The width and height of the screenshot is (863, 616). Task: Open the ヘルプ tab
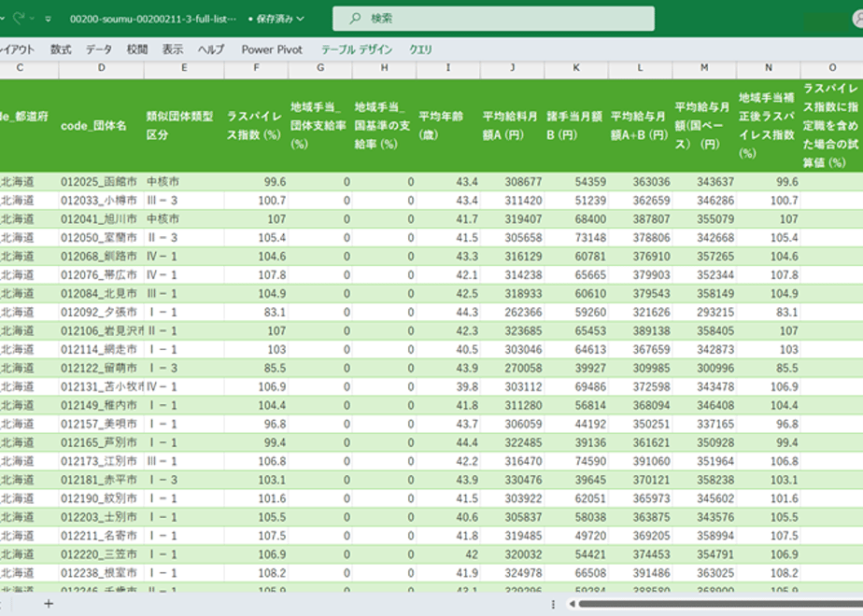pos(211,49)
